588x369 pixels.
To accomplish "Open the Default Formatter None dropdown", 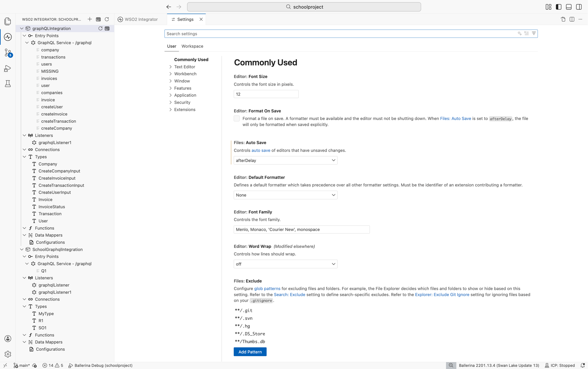I will 285,195.
